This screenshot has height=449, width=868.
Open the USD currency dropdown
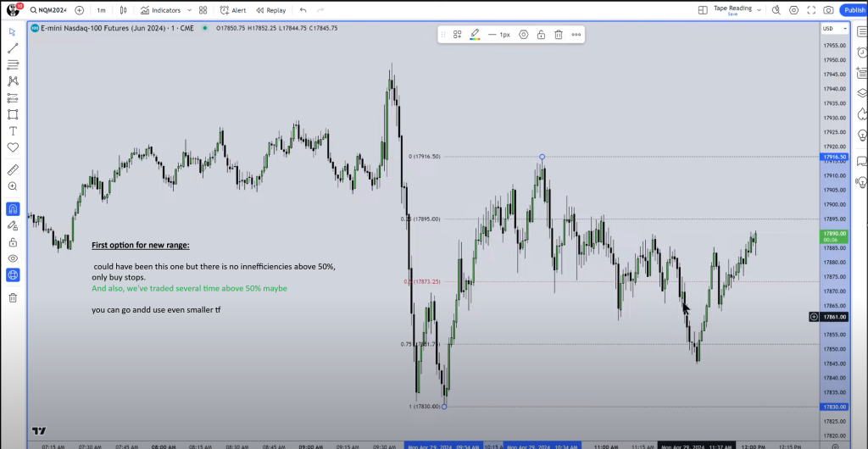(835, 28)
